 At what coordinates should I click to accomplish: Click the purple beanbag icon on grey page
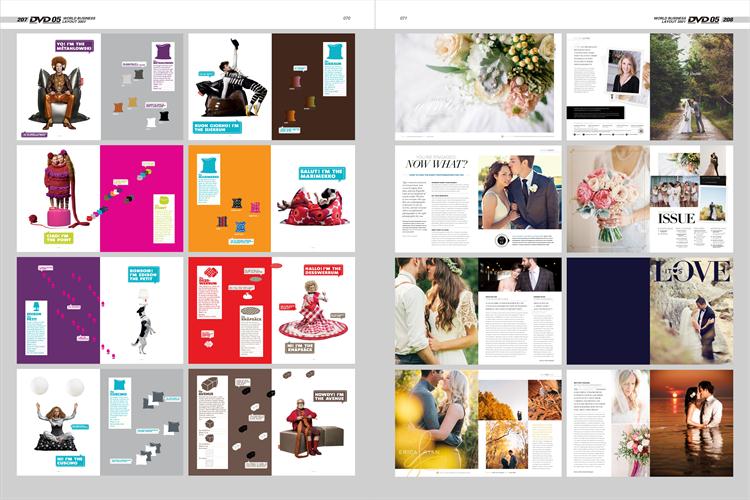coord(162,51)
